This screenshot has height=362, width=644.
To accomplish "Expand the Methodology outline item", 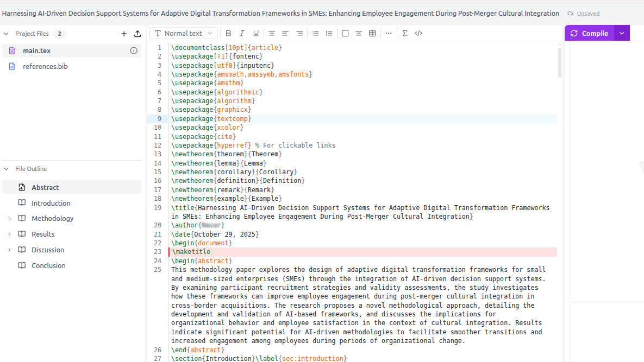I will 9,219.
